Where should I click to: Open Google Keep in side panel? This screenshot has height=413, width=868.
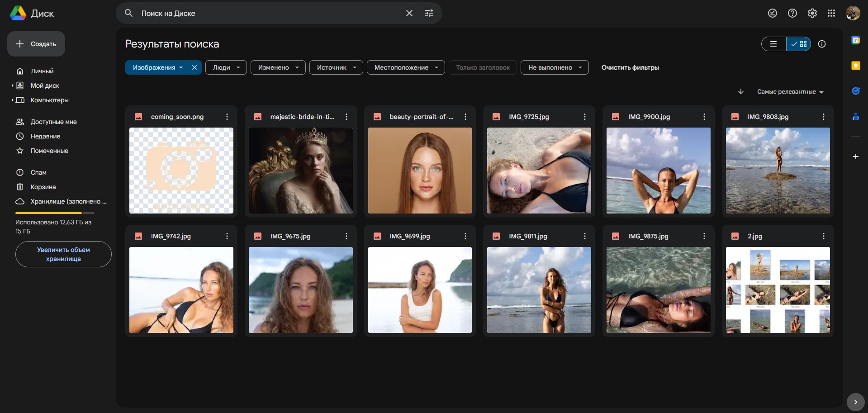[855, 66]
